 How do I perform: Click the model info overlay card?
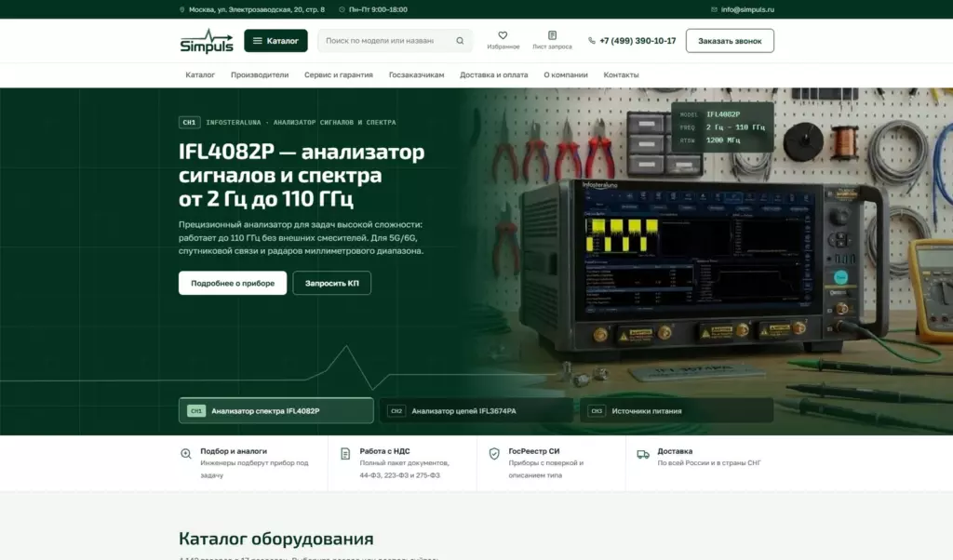[722, 127]
